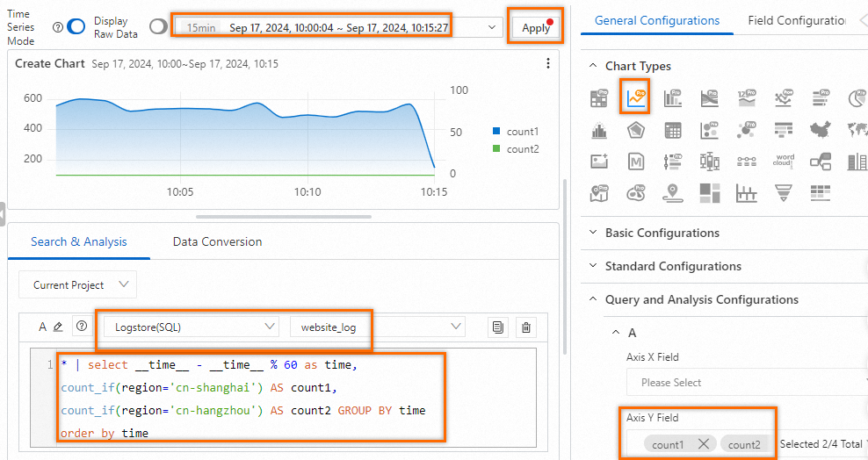Select the Bar Chart Pro type icon
868x460 pixels.
point(821,97)
